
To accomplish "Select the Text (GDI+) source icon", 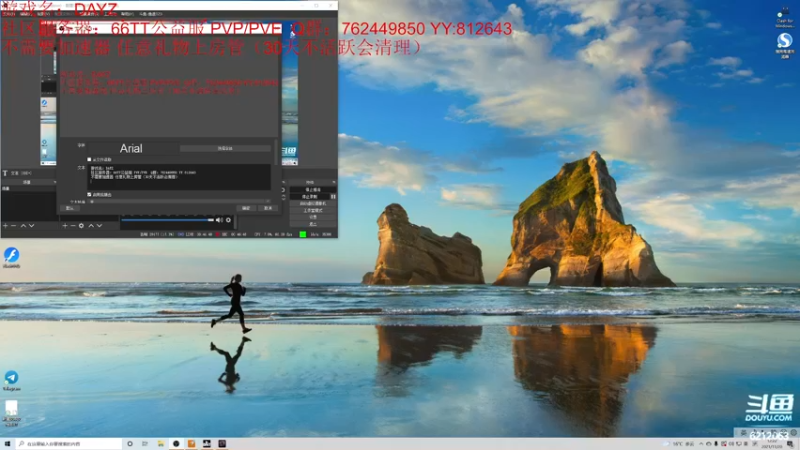I will pos(5,173).
